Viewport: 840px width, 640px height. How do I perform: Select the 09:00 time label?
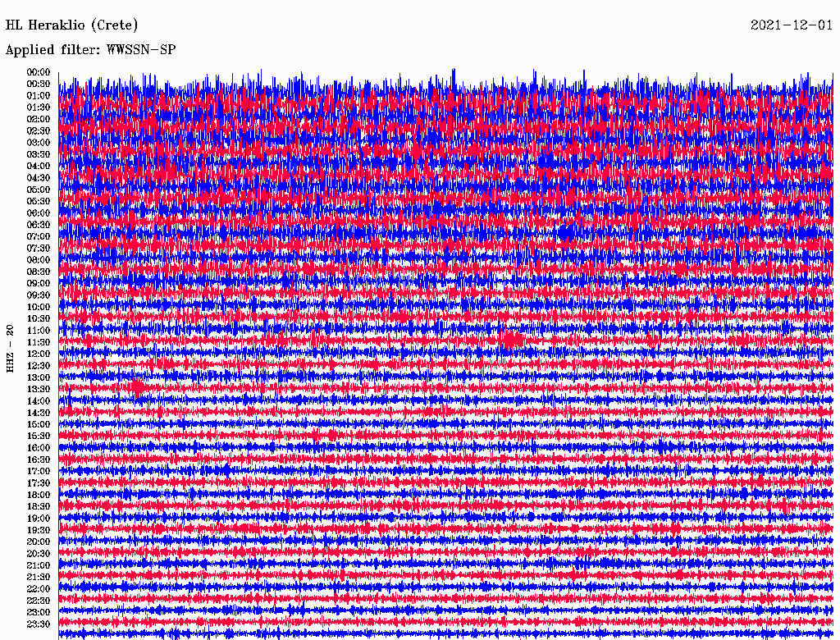point(38,284)
